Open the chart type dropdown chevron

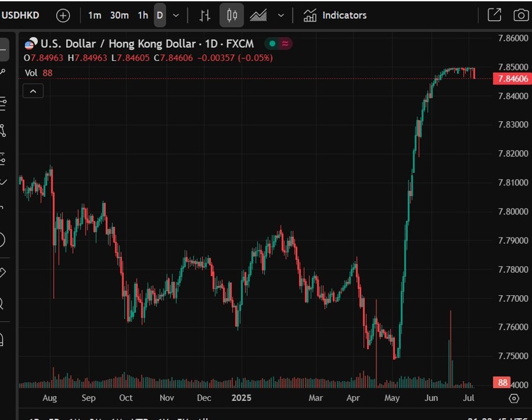[x=281, y=15]
